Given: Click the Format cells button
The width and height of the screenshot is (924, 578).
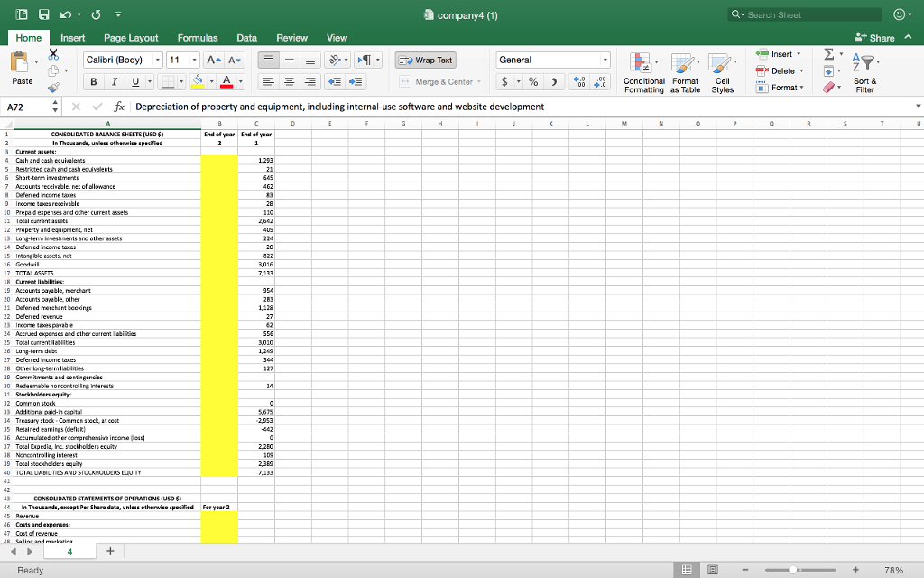Looking at the screenshot, I should coord(777,88).
